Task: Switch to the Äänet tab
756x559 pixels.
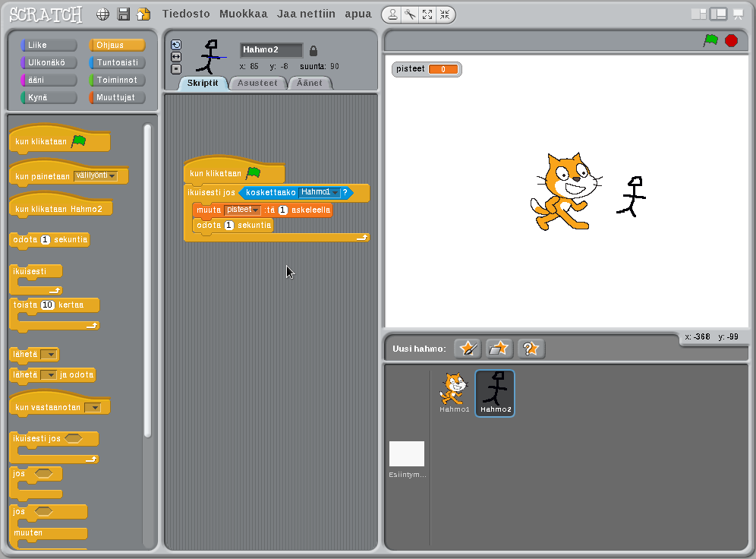Action: point(310,83)
